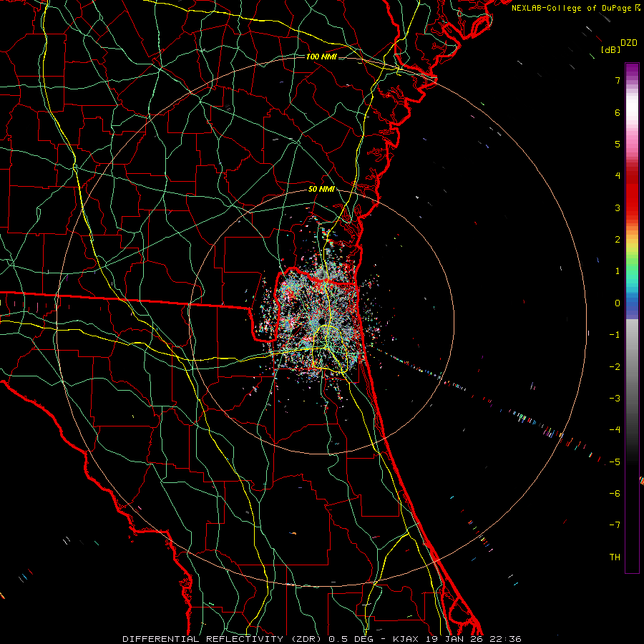
Task: Select the DZD product label
Action: click(x=628, y=43)
